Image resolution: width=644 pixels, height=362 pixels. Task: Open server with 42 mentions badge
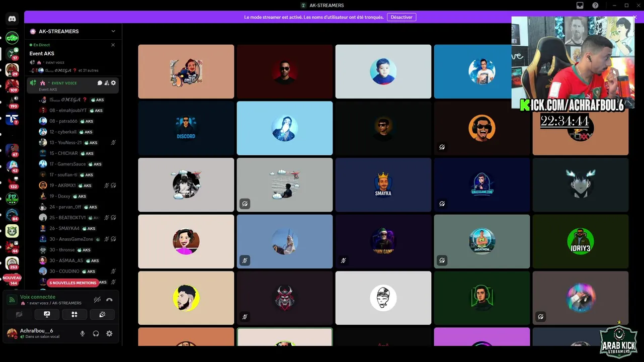coord(12,166)
